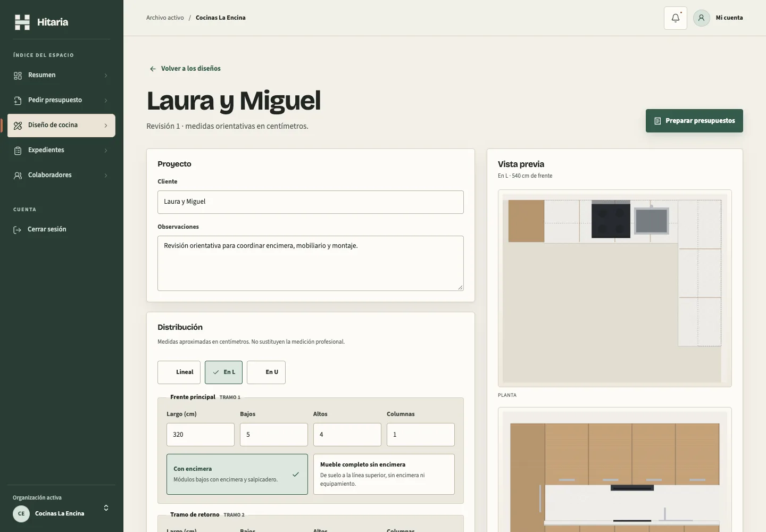Click the Archivo activo breadcrumb
The image size is (766, 532).
pyautogui.click(x=165, y=18)
